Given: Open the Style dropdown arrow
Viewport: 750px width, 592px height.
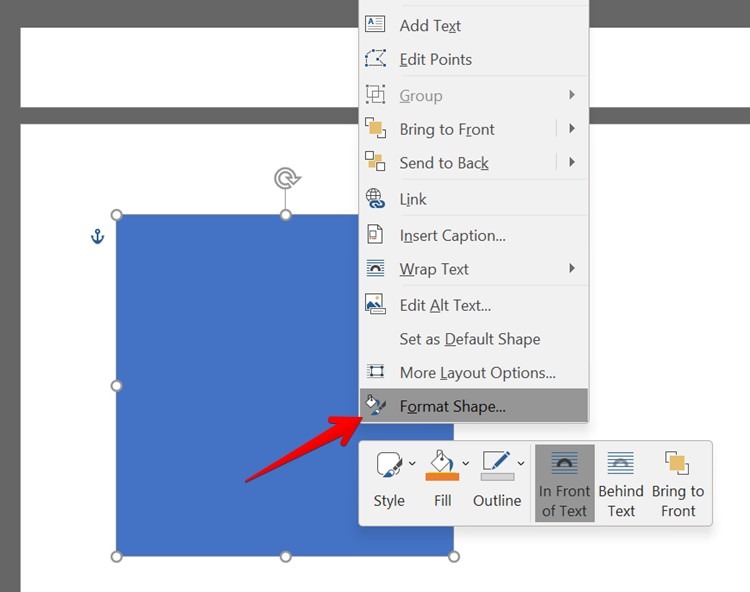Looking at the screenshot, I should click(412, 463).
